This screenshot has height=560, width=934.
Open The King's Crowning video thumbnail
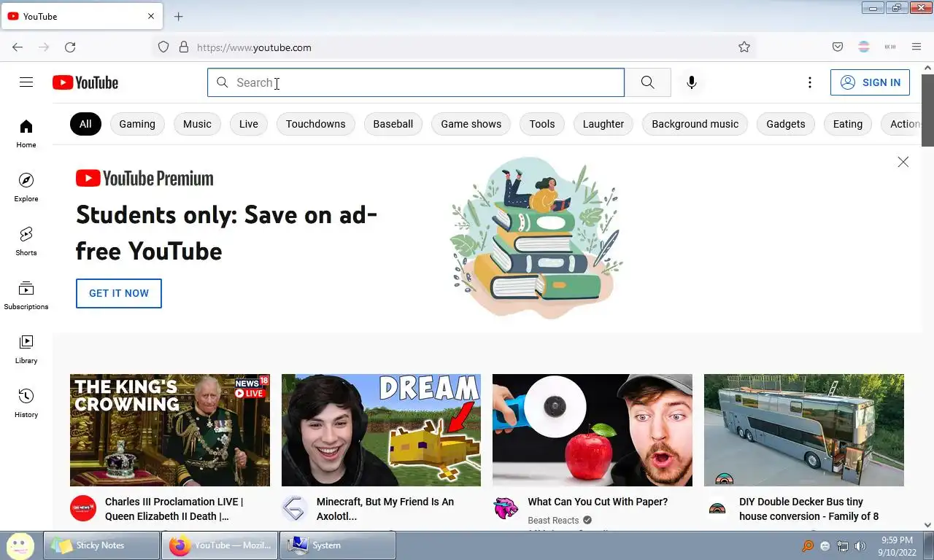coord(170,430)
